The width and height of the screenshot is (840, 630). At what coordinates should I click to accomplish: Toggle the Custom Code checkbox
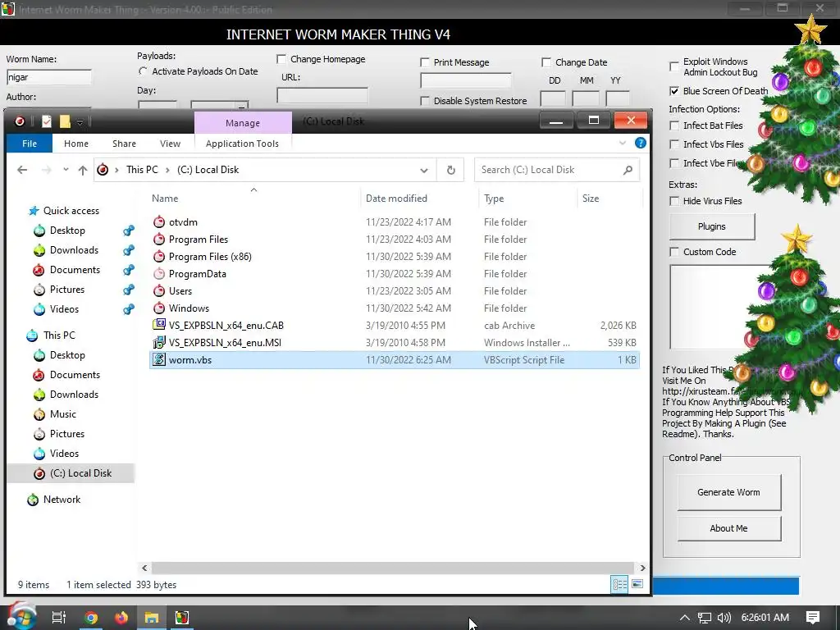click(x=674, y=252)
